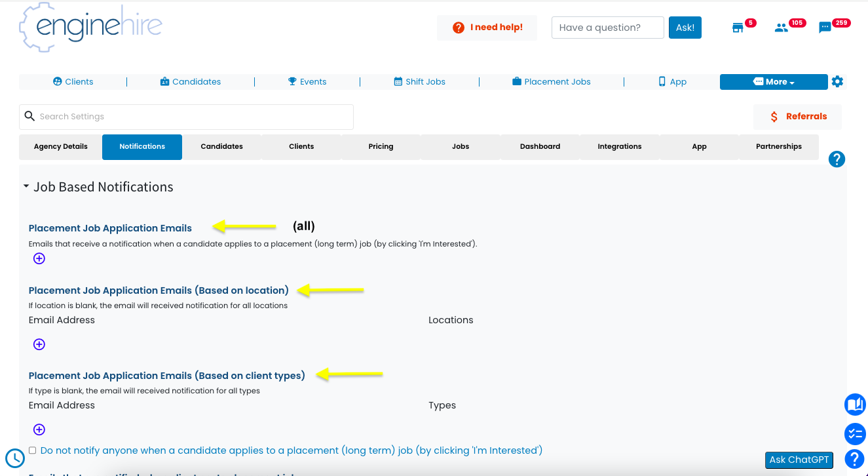Click 'Do not notify anyone' label text
Image resolution: width=868 pixels, height=476 pixels.
(x=292, y=450)
